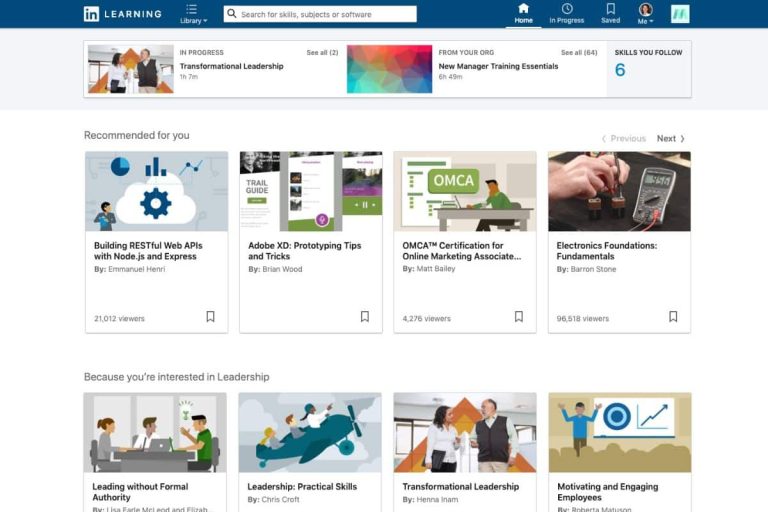
Task: Click author name Chris Croft
Action: [x=280, y=499]
